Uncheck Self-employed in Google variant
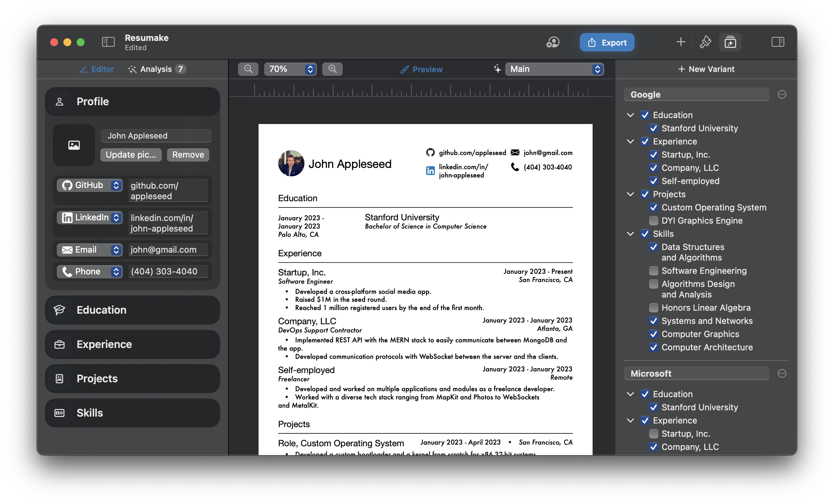This screenshot has width=834, height=504. [x=654, y=181]
